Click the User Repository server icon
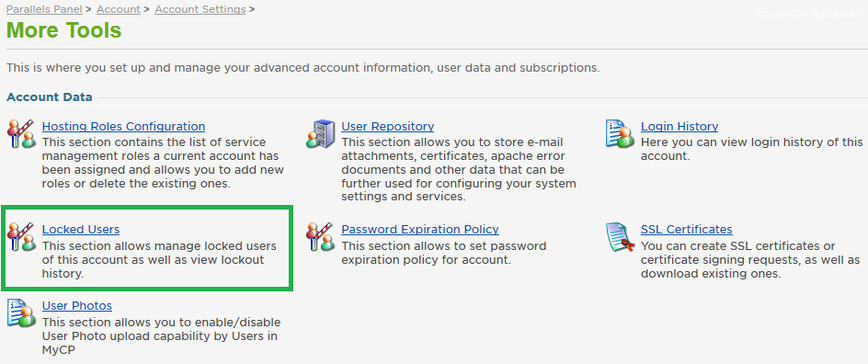Image resolution: width=868 pixels, height=364 pixels. coord(321,134)
